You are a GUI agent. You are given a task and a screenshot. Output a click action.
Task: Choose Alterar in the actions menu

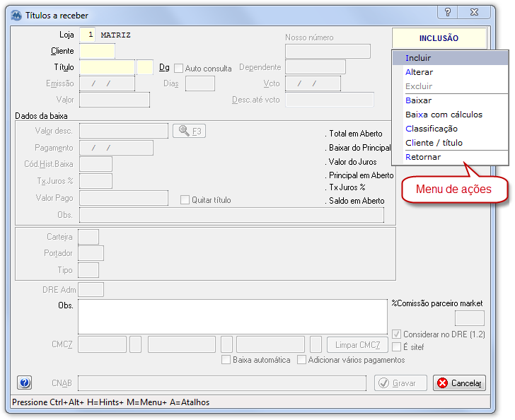click(x=450, y=72)
